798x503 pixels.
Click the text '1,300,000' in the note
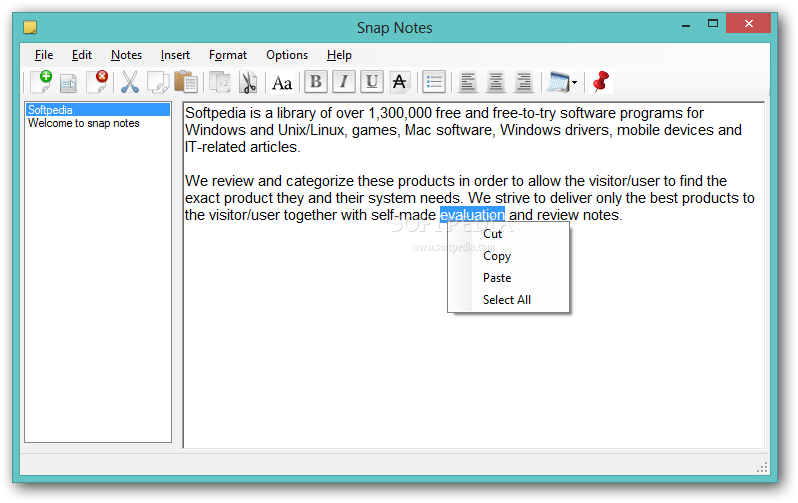coord(400,113)
